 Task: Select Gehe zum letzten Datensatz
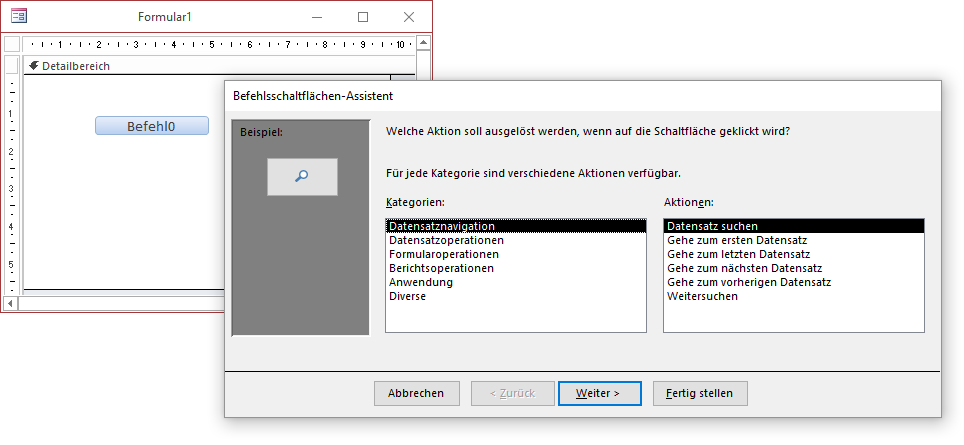tap(794, 254)
